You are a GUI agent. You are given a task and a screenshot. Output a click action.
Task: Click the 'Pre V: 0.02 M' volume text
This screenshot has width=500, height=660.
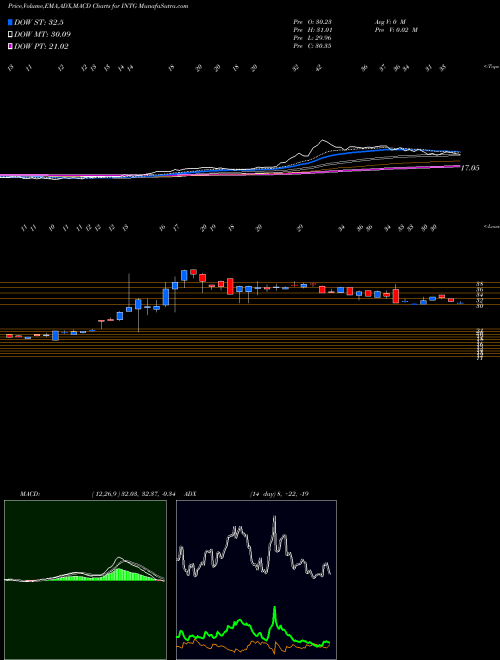click(397, 30)
